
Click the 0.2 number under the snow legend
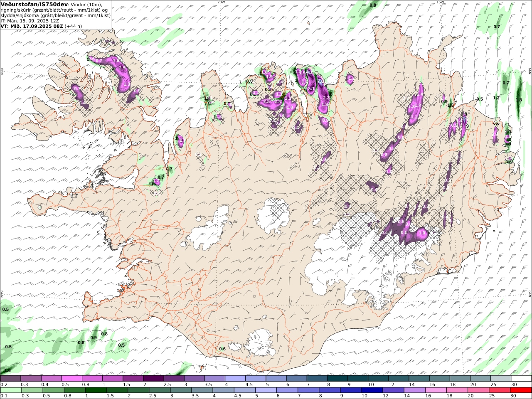click(x=3, y=384)
